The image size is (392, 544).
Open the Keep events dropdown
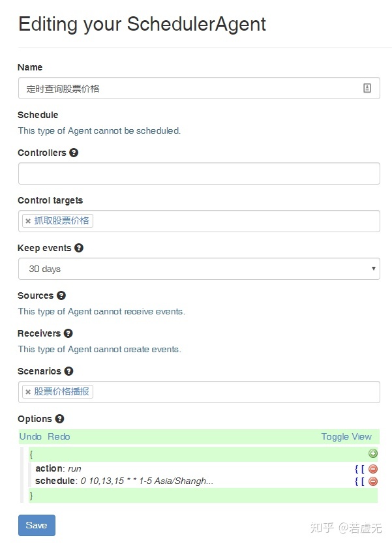(x=199, y=269)
